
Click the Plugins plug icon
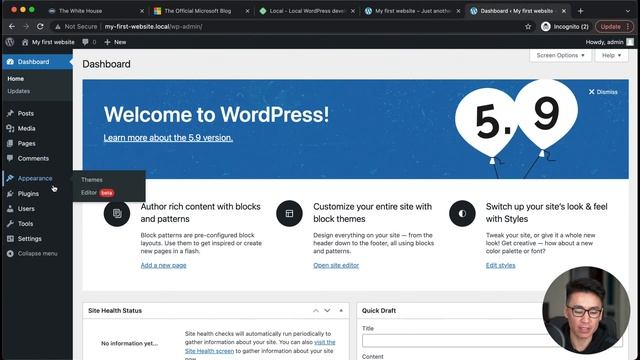coord(10,193)
